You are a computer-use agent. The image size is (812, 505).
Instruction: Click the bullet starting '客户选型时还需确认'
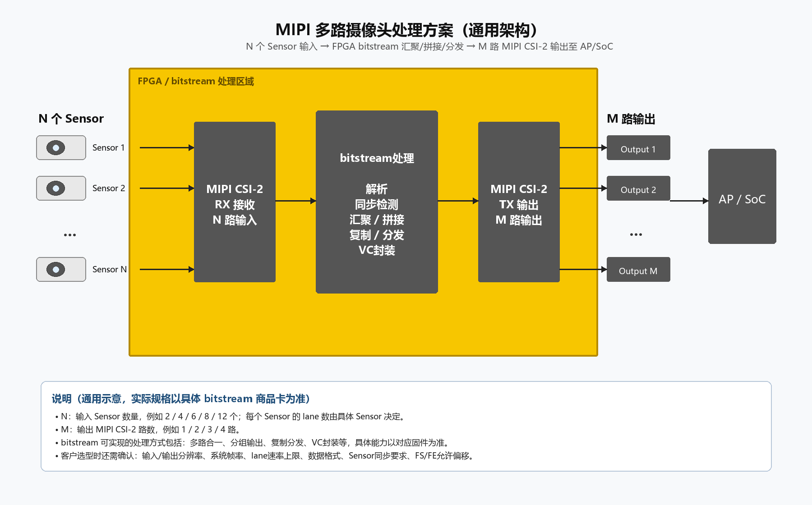point(265,456)
